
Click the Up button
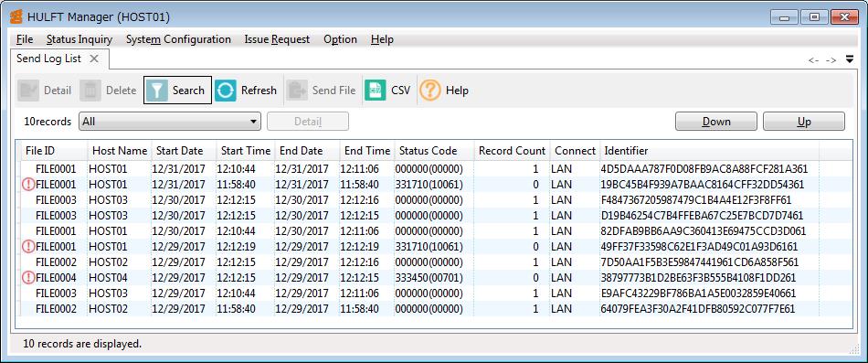click(x=804, y=122)
